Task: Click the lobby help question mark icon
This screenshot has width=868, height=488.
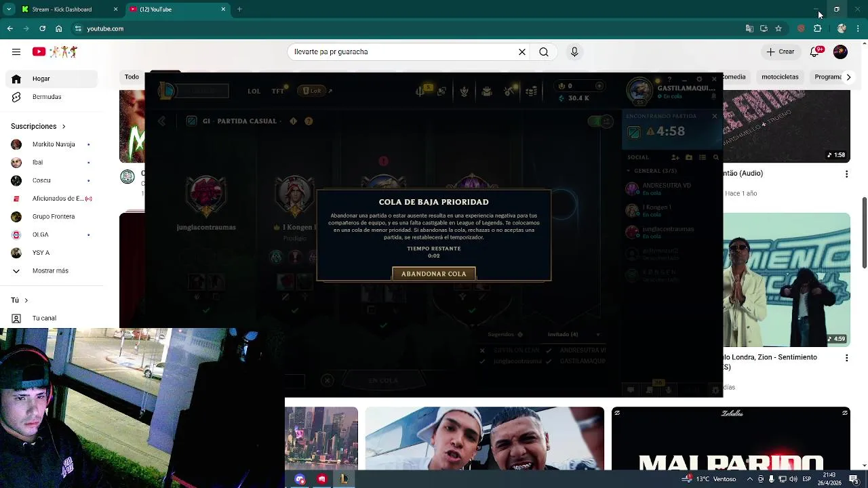Action: click(x=309, y=121)
